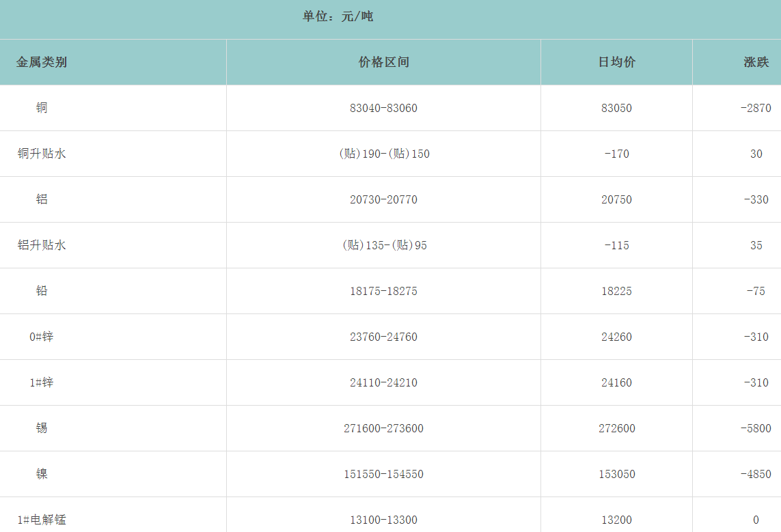Image resolution: width=781 pixels, height=532 pixels.
Task: Click copper price range 83040-83060
Action: 383,108
